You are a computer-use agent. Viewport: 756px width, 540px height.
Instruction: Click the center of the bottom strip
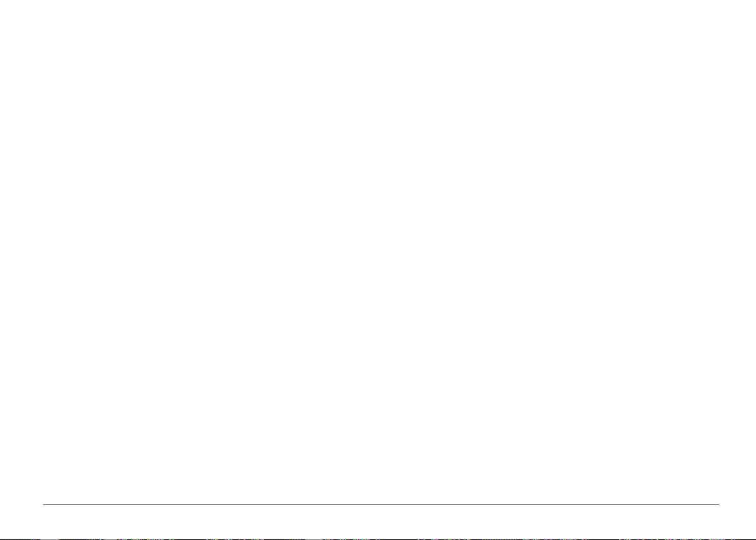pos(378,539)
